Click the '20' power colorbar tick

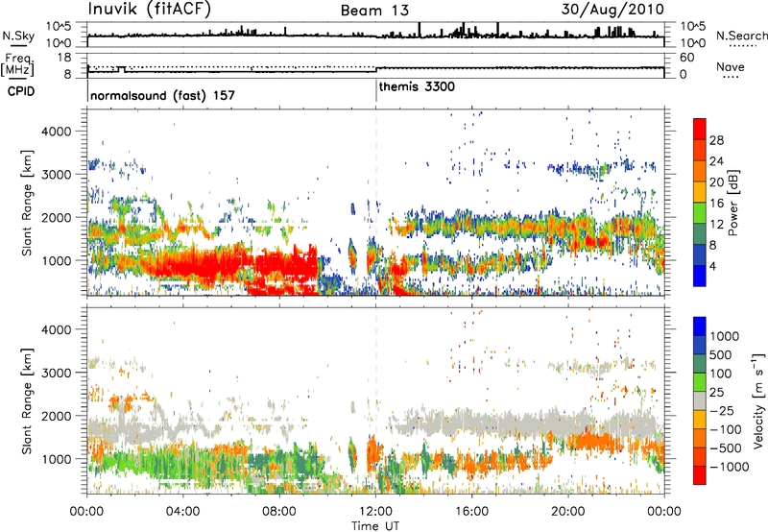[x=716, y=182]
